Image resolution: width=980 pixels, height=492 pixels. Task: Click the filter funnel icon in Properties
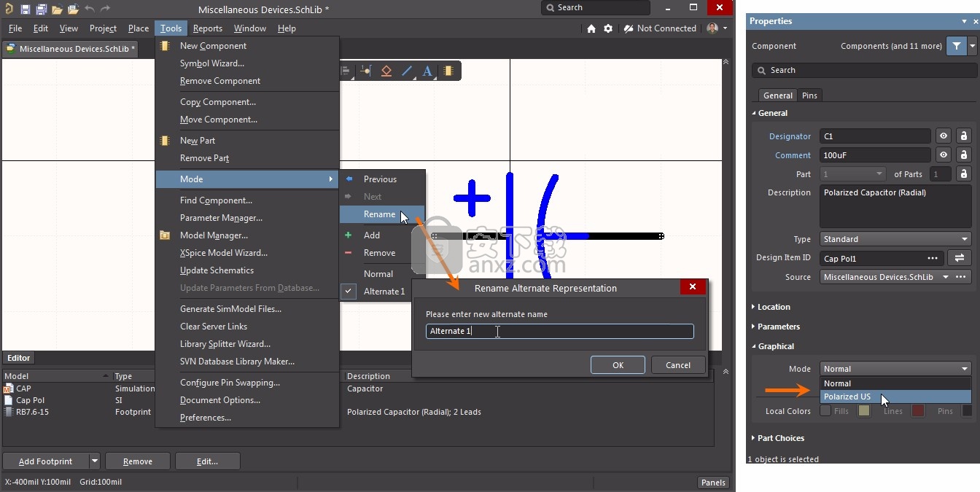956,46
